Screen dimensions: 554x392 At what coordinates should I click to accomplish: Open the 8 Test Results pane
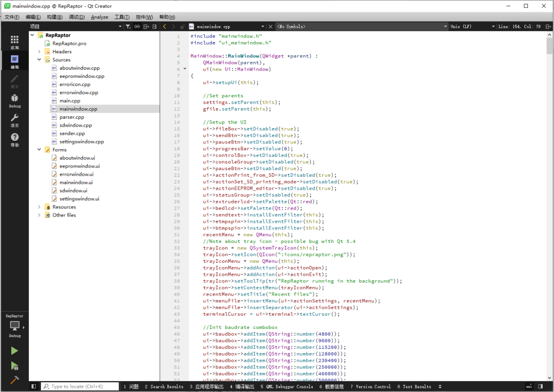[414, 386]
